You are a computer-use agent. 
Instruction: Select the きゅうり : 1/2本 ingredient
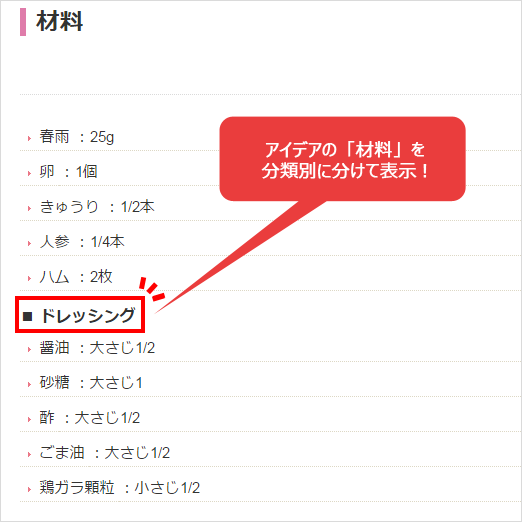click(x=97, y=207)
